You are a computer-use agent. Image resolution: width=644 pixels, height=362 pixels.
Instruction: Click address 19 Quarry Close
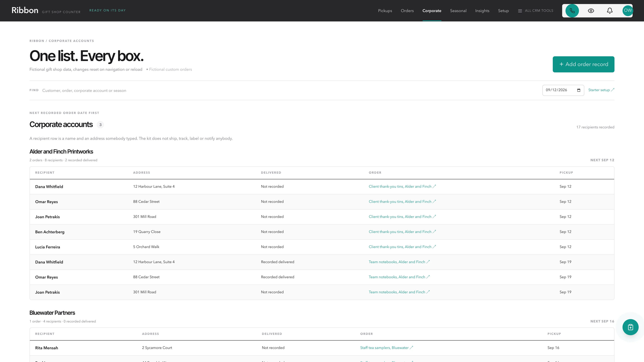click(147, 232)
